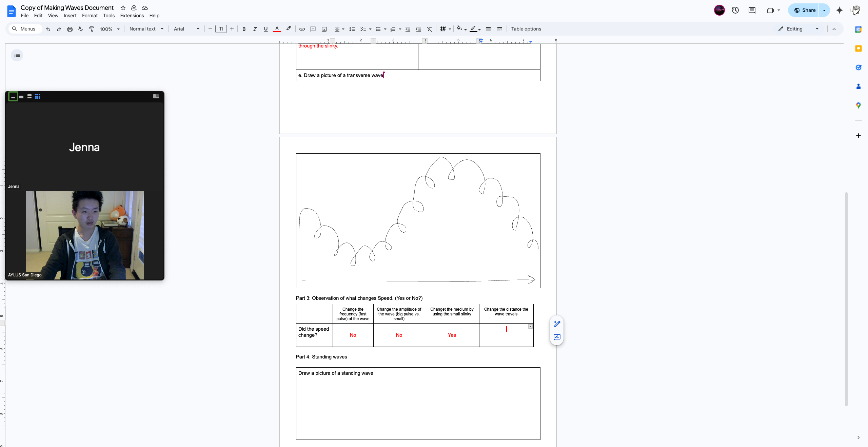Toggle the checklist formatting
Viewport: 868px width, 447px height.
363,29
